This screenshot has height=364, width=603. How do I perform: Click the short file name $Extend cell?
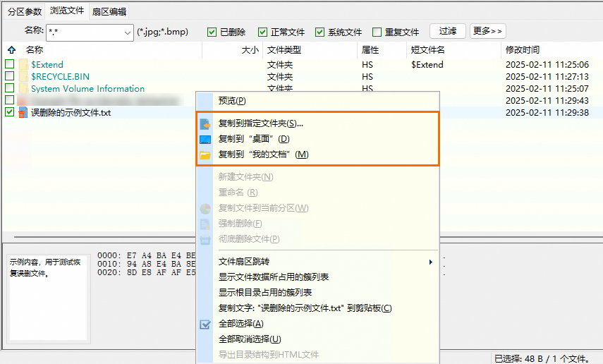point(427,64)
